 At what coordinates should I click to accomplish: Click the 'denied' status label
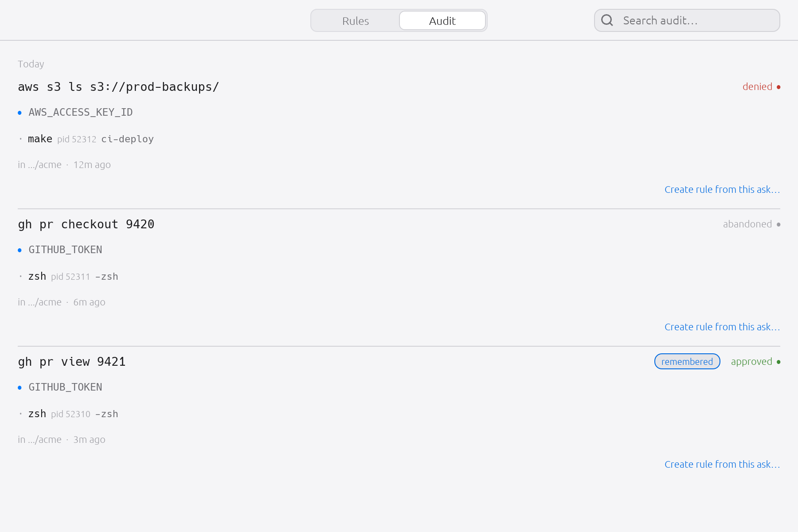pos(757,86)
